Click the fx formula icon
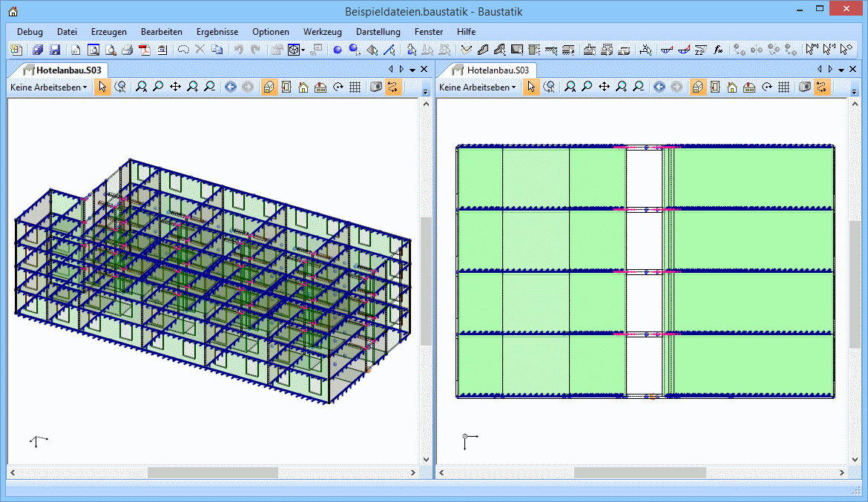The image size is (868, 502). point(718,50)
